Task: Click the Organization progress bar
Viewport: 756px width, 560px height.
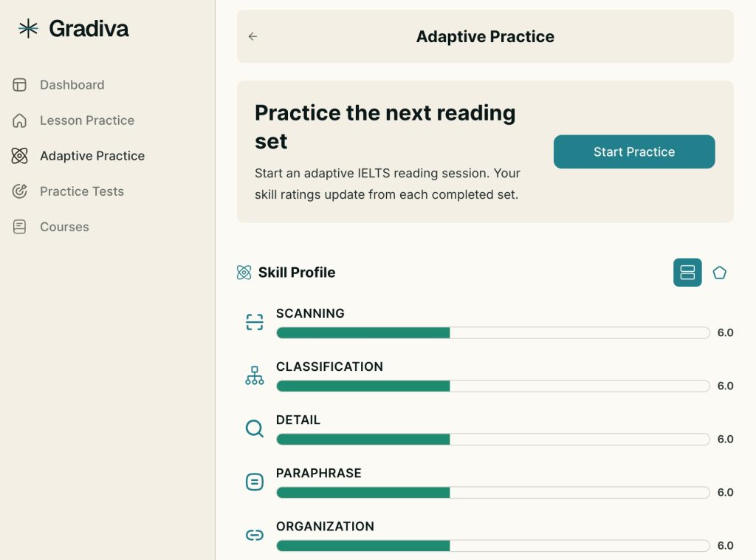Action: (x=492, y=545)
